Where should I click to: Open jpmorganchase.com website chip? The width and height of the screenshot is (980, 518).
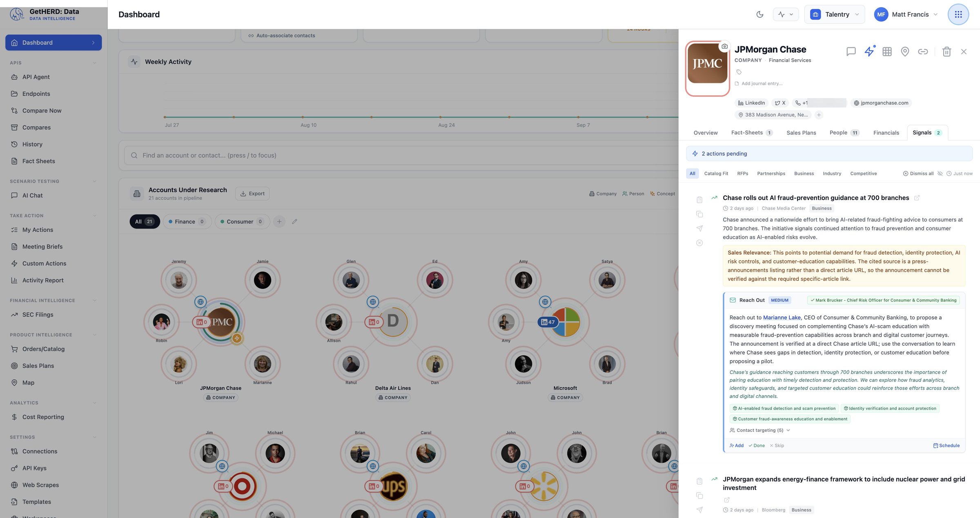coord(881,103)
